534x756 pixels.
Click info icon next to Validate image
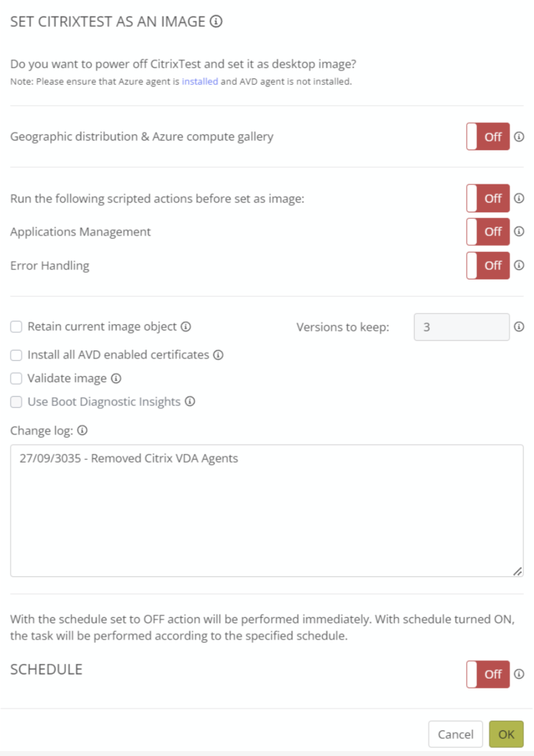click(x=116, y=379)
